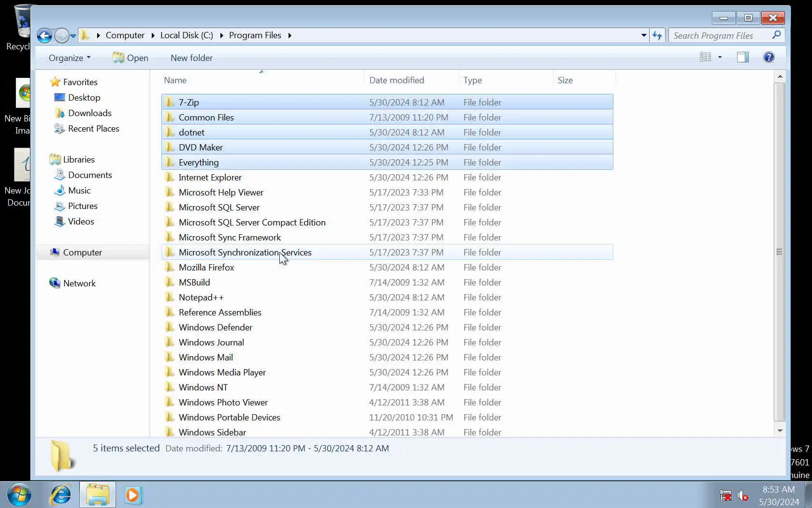Change view using the view icon

tap(706, 58)
